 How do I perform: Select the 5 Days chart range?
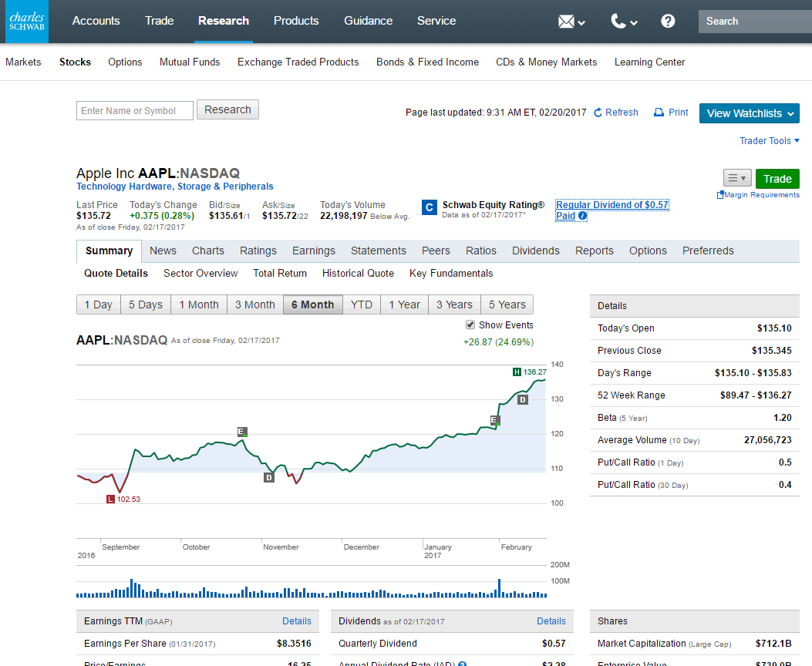(146, 304)
